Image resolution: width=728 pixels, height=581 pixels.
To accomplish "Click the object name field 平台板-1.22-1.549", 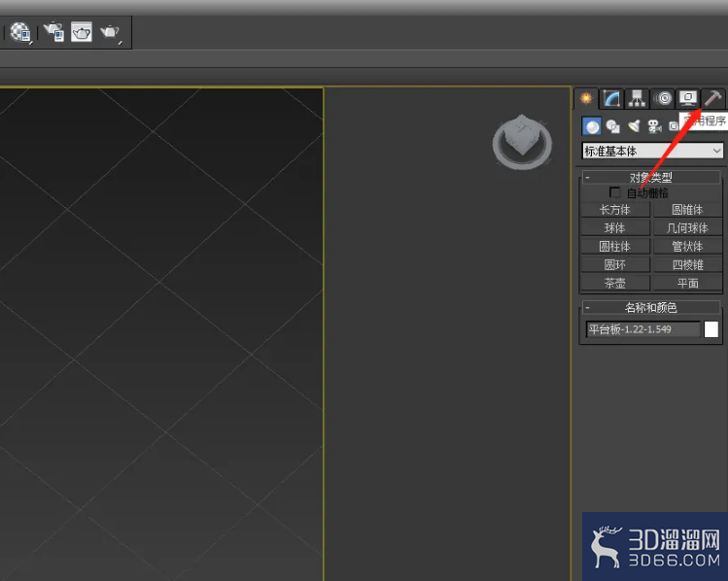I will coord(643,329).
